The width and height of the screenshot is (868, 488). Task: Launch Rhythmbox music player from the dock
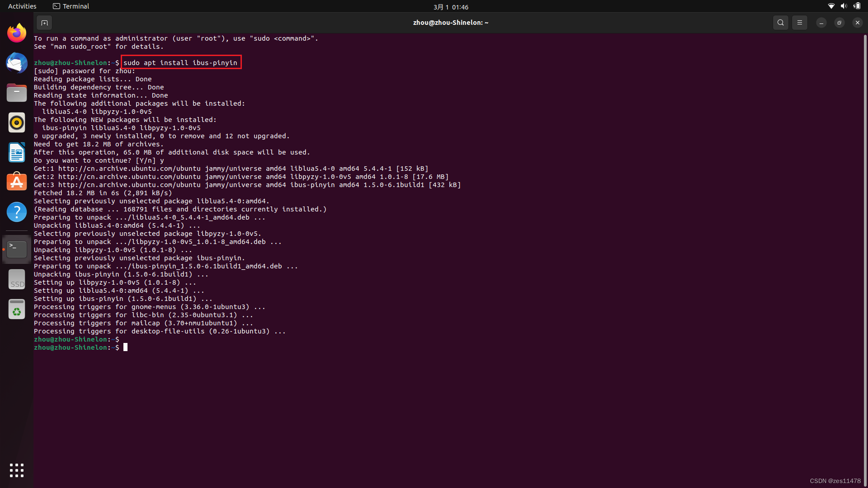pos(16,122)
